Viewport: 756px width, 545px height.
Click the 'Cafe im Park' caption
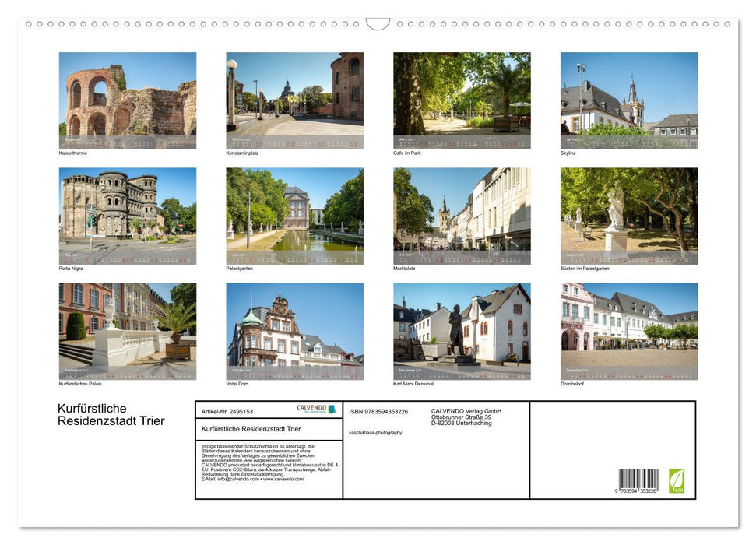407,153
